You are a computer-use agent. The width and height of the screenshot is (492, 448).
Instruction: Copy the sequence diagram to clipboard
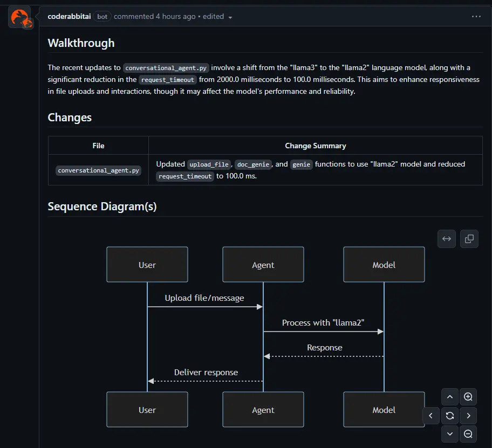469,238
